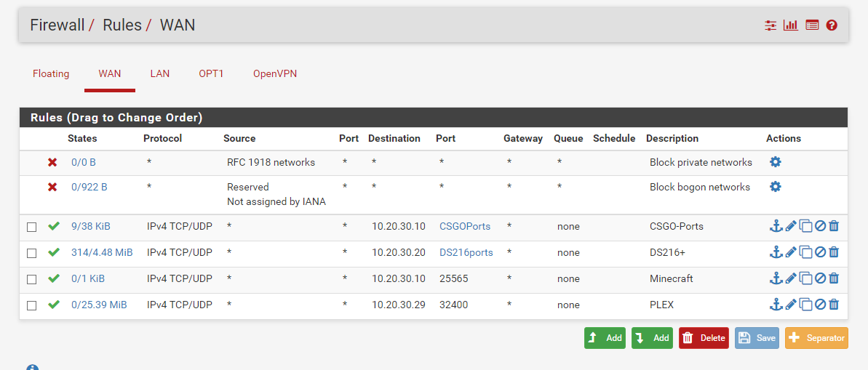This screenshot has width=868, height=370.
Task: Select the Minecraft rule checkbox
Action: [x=31, y=278]
